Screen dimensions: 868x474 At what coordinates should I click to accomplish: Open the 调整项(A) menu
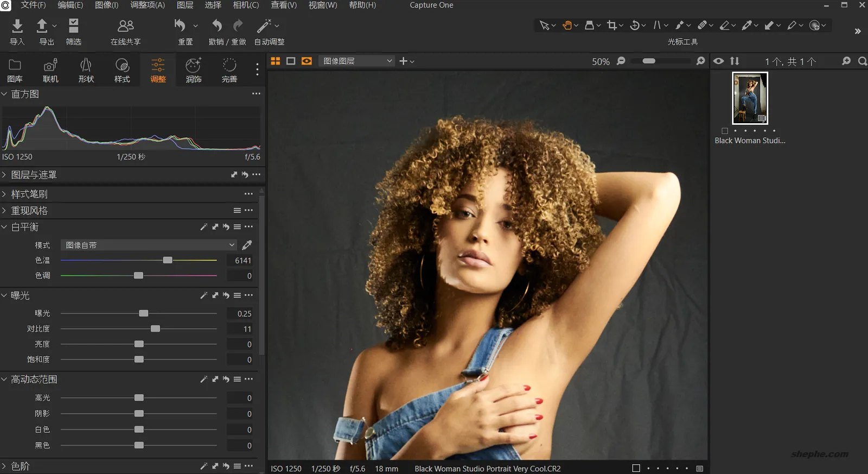(x=148, y=5)
